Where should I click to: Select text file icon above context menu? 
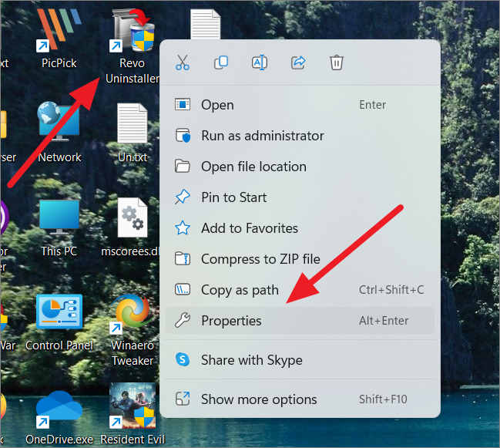pos(206,24)
